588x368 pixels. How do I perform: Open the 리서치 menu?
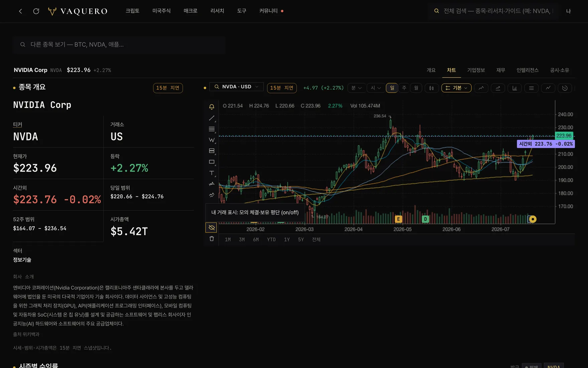[x=217, y=11]
